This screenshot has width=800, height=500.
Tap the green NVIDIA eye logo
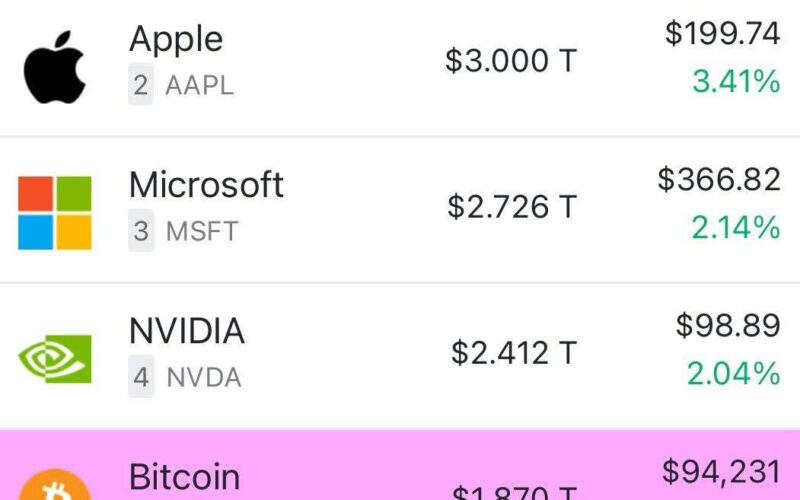(x=55, y=359)
